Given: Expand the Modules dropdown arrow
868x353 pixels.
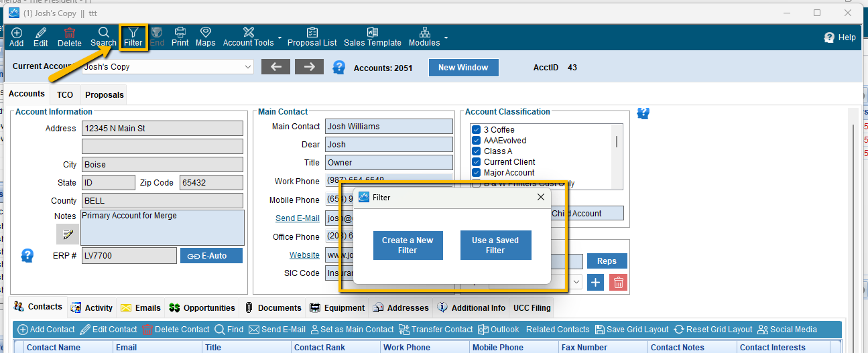Looking at the screenshot, I should pos(446,38).
